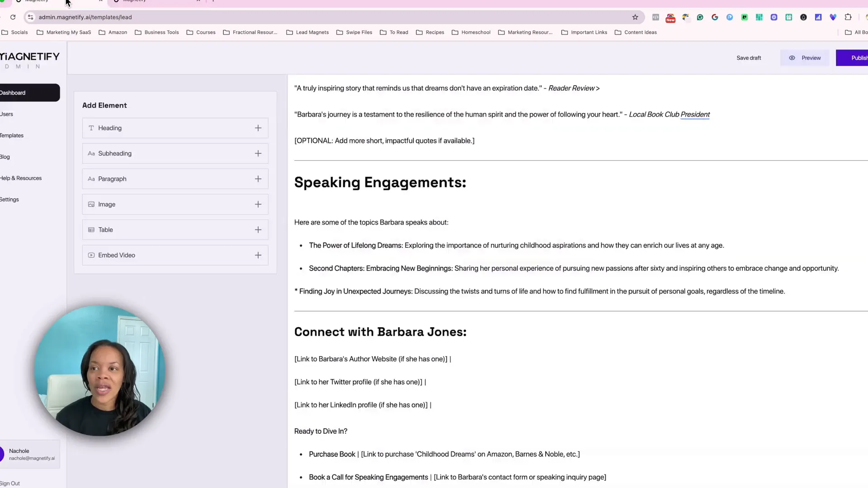This screenshot has height=488, width=868.
Task: Click the Connect with Barbara Jones heading
Action: (x=380, y=332)
